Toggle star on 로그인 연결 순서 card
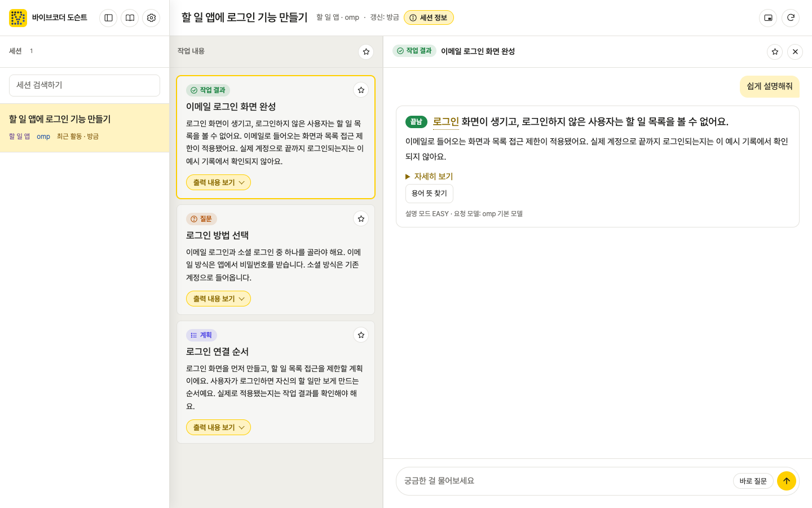Screen dimensions: 812x508 pos(361,335)
